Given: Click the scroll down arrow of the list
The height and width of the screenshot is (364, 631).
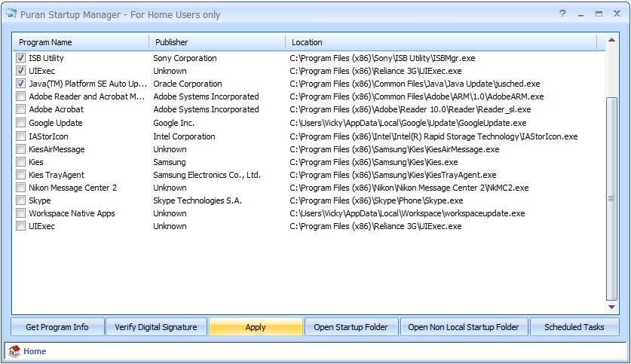Looking at the screenshot, I should coord(611,307).
